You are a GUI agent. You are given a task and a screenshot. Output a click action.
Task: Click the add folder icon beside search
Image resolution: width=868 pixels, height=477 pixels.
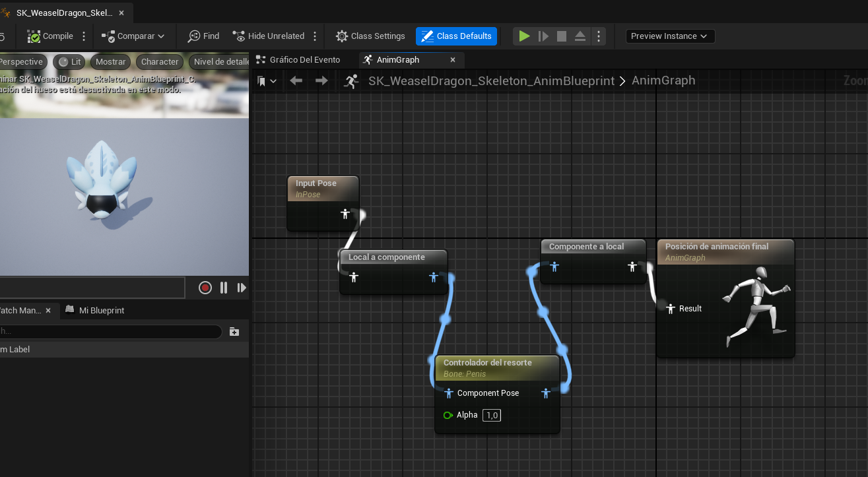[234, 331]
